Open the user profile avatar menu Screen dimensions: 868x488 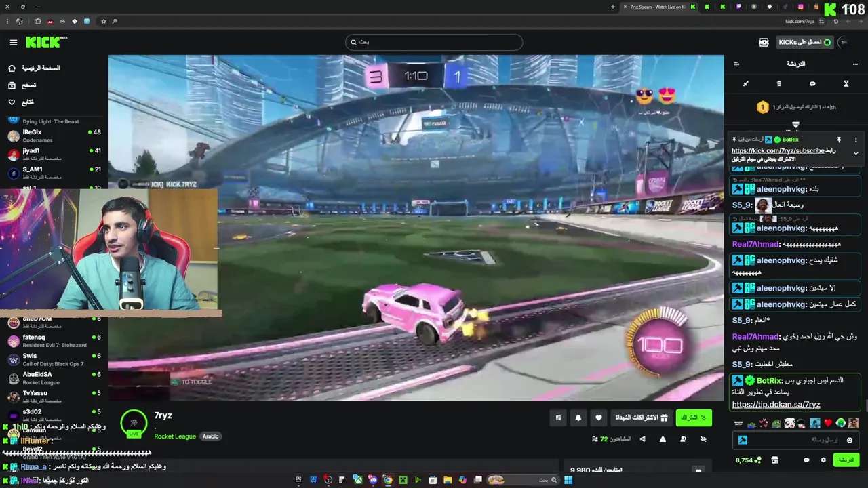844,42
